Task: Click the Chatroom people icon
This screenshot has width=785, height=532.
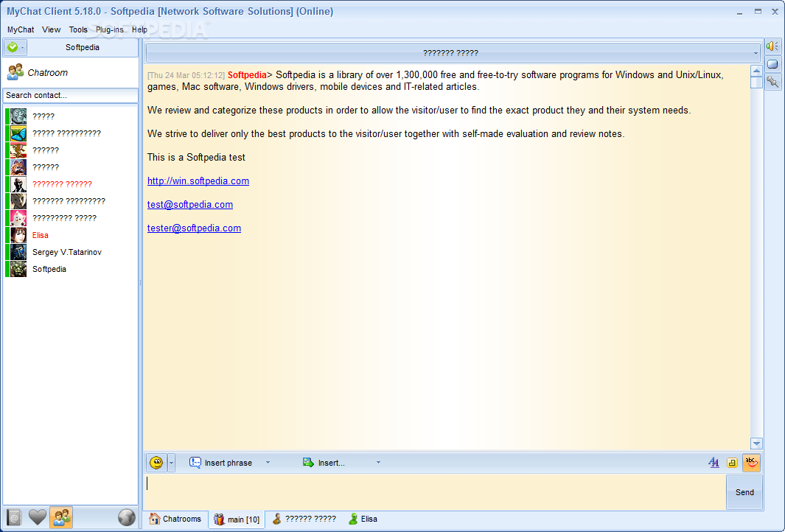Action: [x=15, y=72]
